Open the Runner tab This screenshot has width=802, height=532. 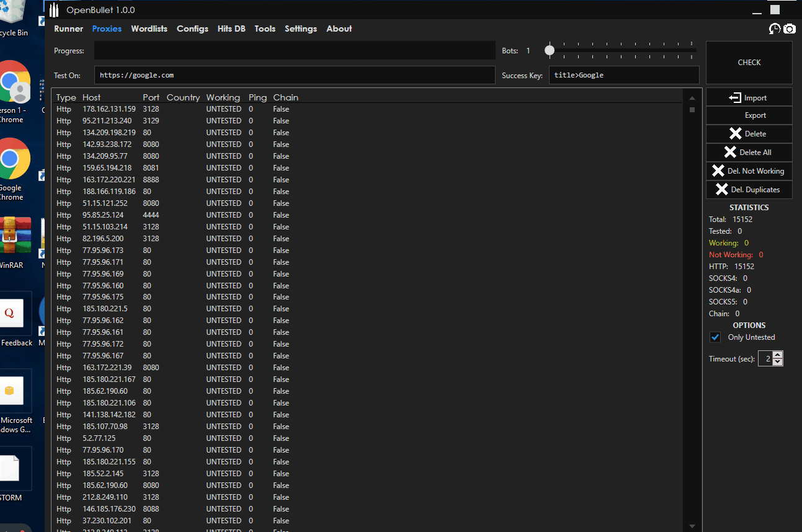tap(68, 29)
